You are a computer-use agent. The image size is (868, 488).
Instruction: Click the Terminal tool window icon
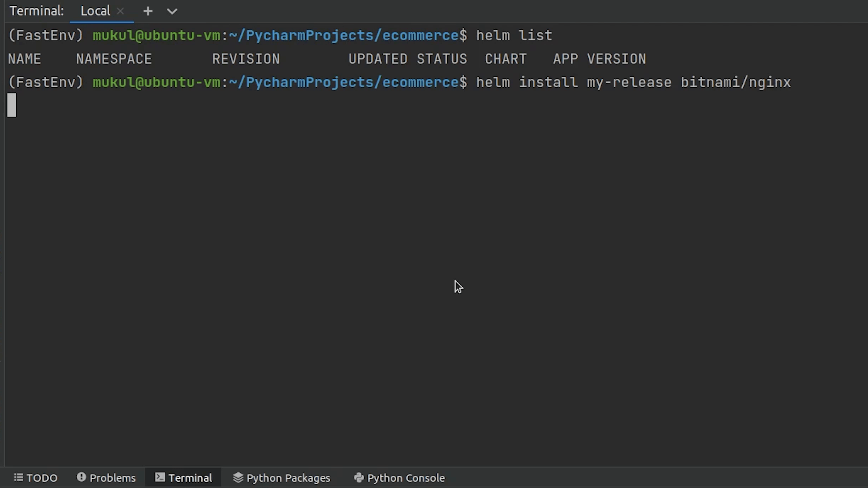click(160, 477)
